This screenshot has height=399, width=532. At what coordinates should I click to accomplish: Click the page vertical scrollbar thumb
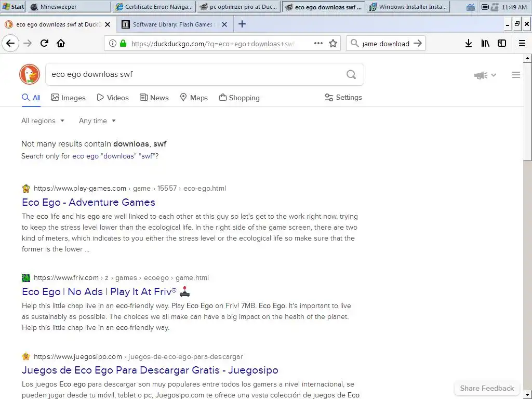[528, 113]
